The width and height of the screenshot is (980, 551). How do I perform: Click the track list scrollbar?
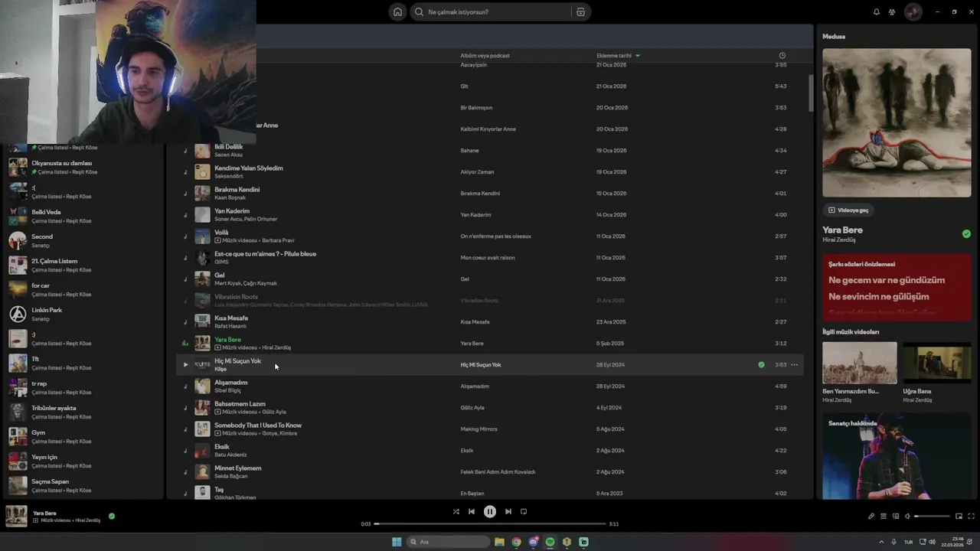click(811, 93)
